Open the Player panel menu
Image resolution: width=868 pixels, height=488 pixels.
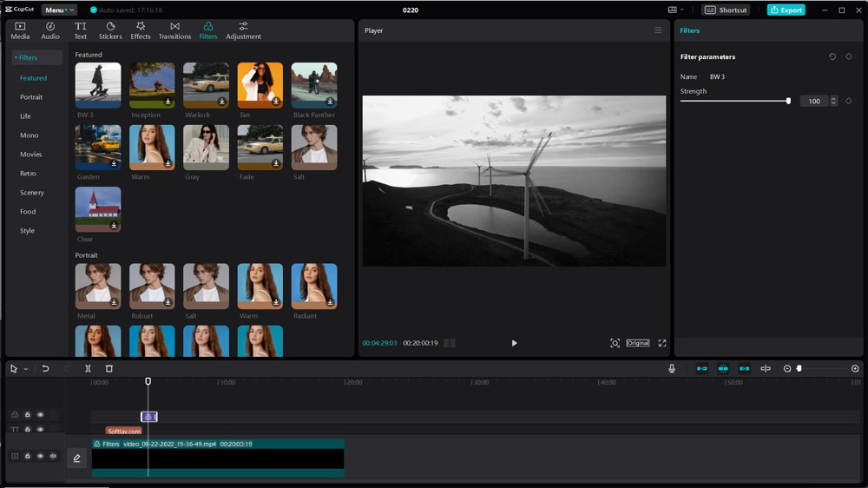coord(658,30)
